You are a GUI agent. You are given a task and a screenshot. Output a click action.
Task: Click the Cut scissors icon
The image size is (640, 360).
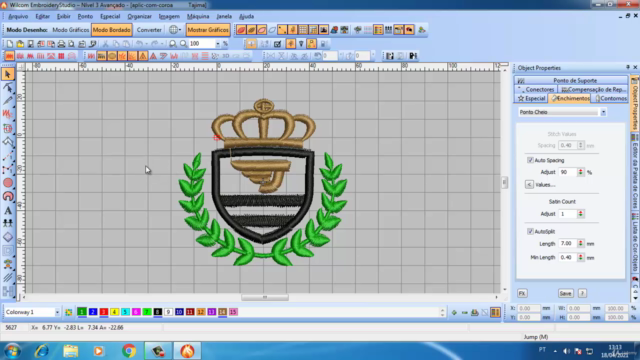coord(105,44)
